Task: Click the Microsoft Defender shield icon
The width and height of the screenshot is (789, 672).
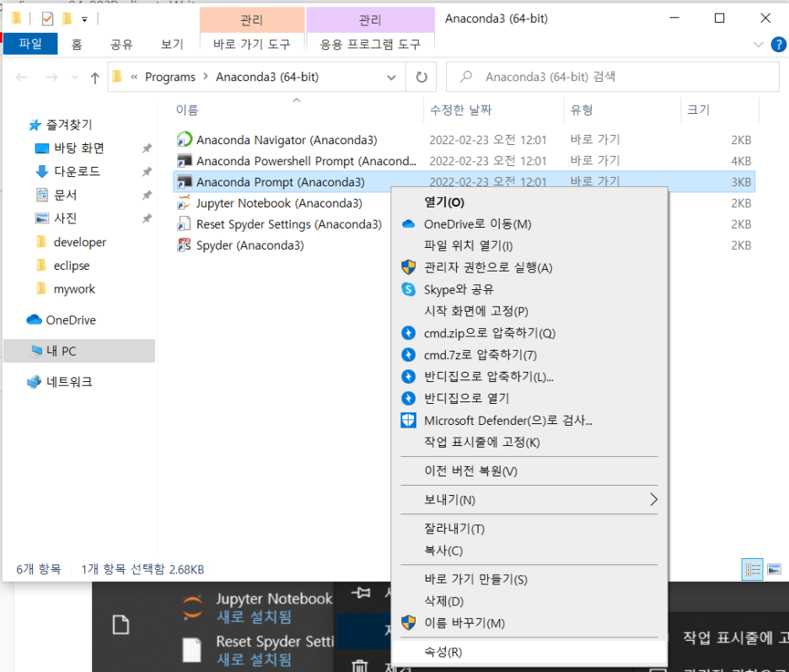Action: (409, 420)
